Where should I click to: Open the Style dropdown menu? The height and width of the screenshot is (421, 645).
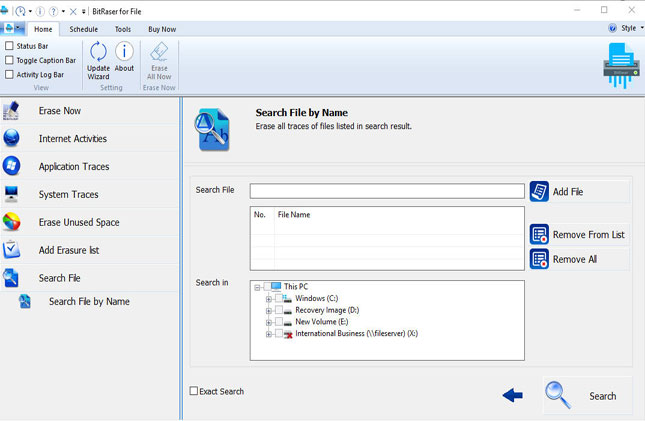632,28
